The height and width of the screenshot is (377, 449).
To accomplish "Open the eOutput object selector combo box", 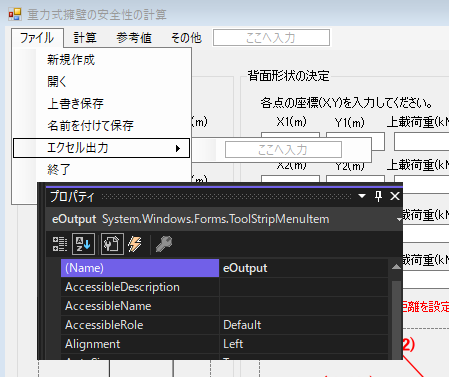I will click(x=224, y=219).
